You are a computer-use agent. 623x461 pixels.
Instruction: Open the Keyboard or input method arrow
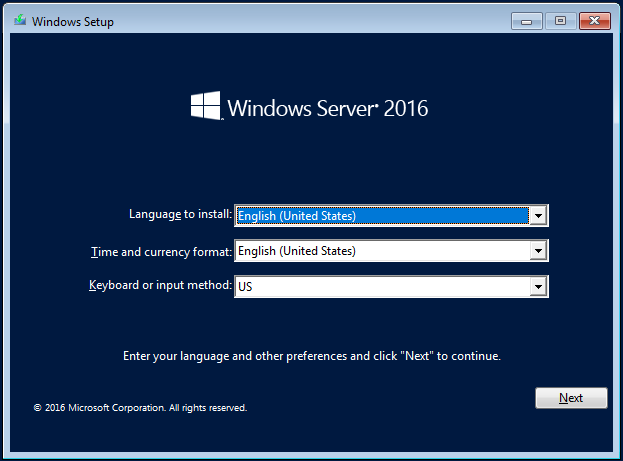pos(538,287)
